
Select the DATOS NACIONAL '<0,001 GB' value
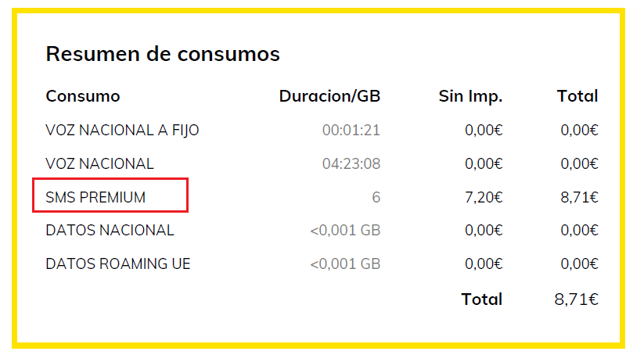(x=345, y=231)
